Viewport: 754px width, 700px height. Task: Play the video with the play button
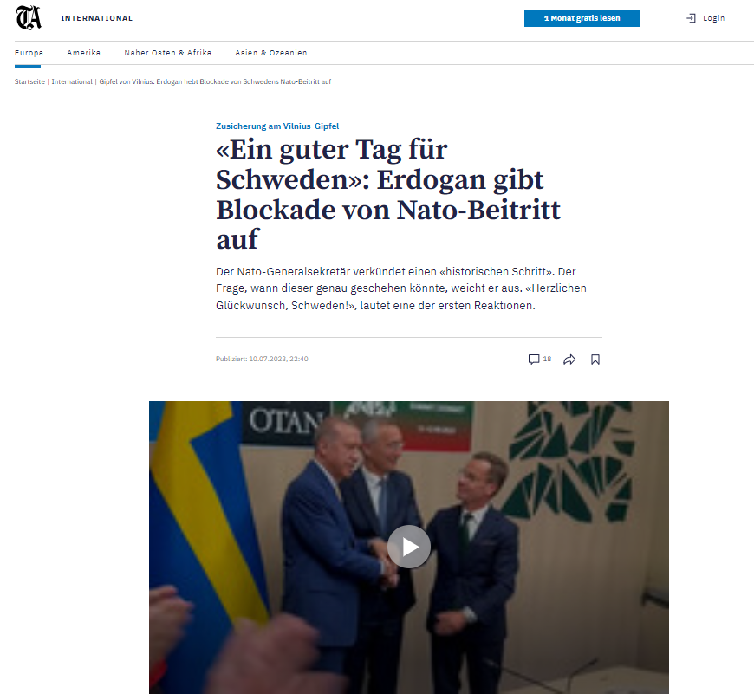coord(409,547)
